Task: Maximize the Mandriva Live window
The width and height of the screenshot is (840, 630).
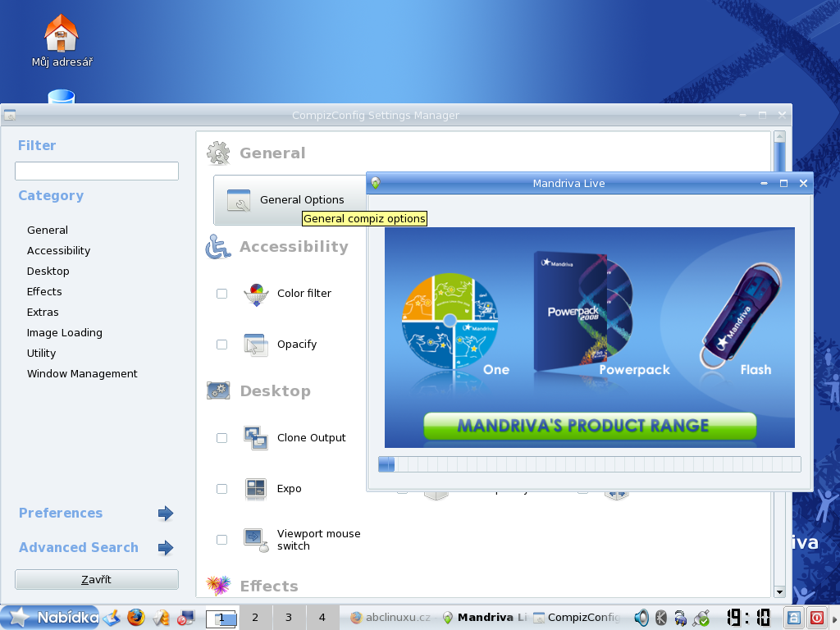Action: 783,183
